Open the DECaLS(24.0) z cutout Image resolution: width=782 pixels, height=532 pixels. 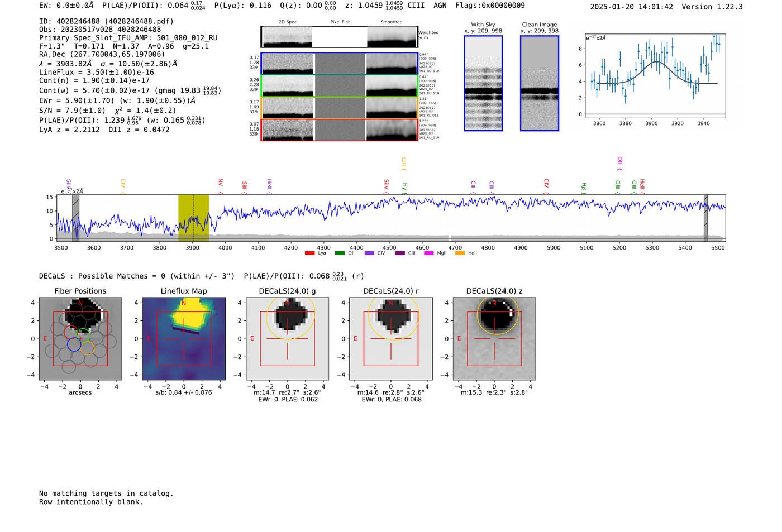tap(494, 338)
